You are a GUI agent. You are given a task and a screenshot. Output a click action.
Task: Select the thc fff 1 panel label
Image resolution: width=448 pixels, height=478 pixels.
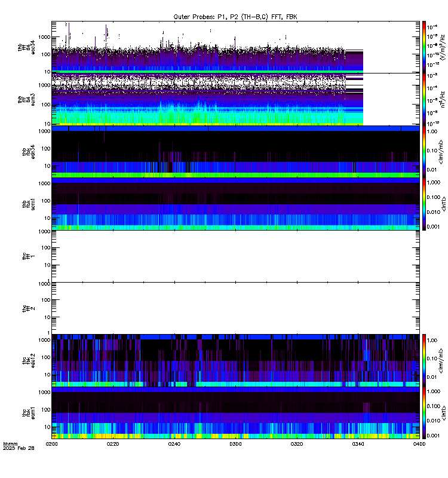tap(29, 256)
